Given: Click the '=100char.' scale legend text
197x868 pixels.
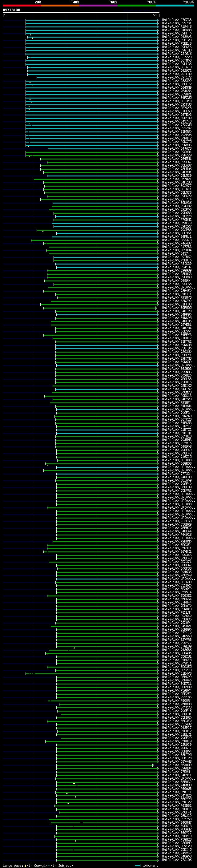Looking at the screenshot, I should coord(150,866).
